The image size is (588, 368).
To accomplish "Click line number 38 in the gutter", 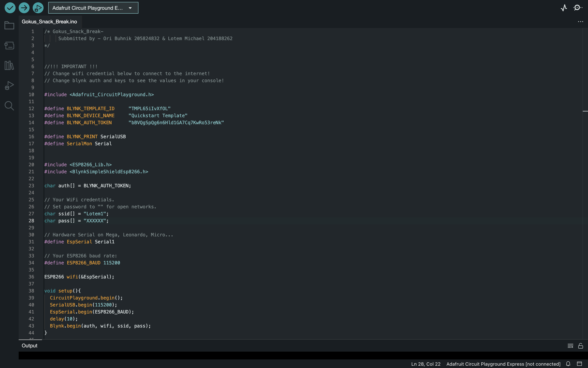I will (x=31, y=291).
